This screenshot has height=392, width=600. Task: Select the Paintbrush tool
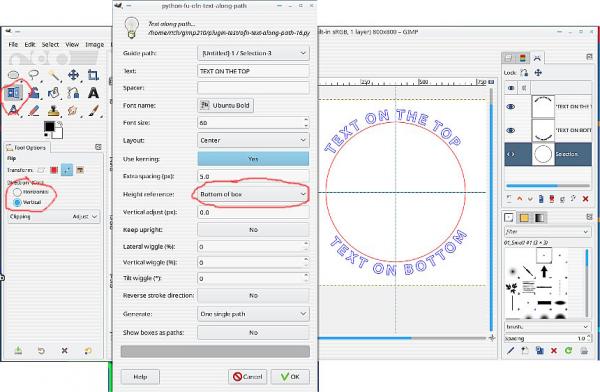tap(93, 111)
